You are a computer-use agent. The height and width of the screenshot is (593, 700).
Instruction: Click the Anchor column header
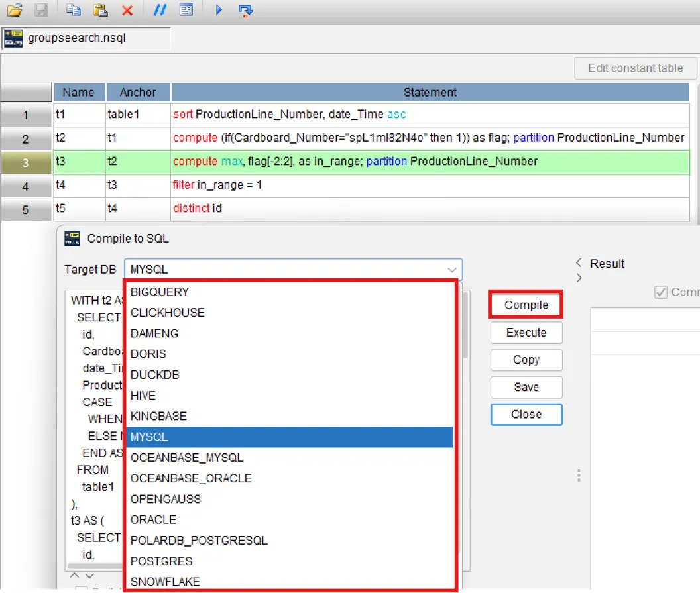tap(138, 92)
